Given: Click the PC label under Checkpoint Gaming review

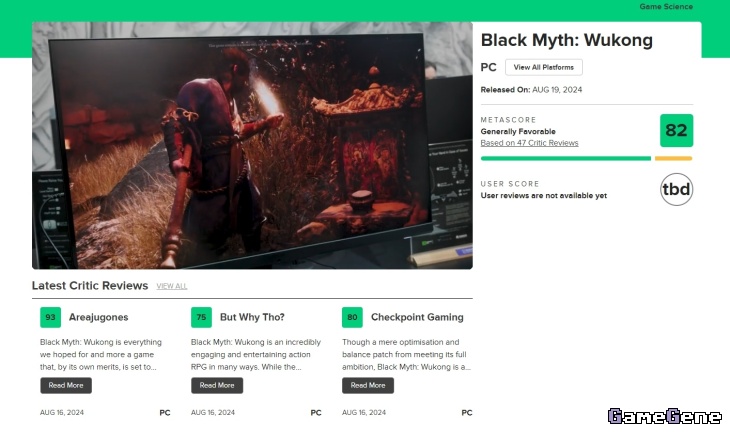Looking at the screenshot, I should [466, 413].
